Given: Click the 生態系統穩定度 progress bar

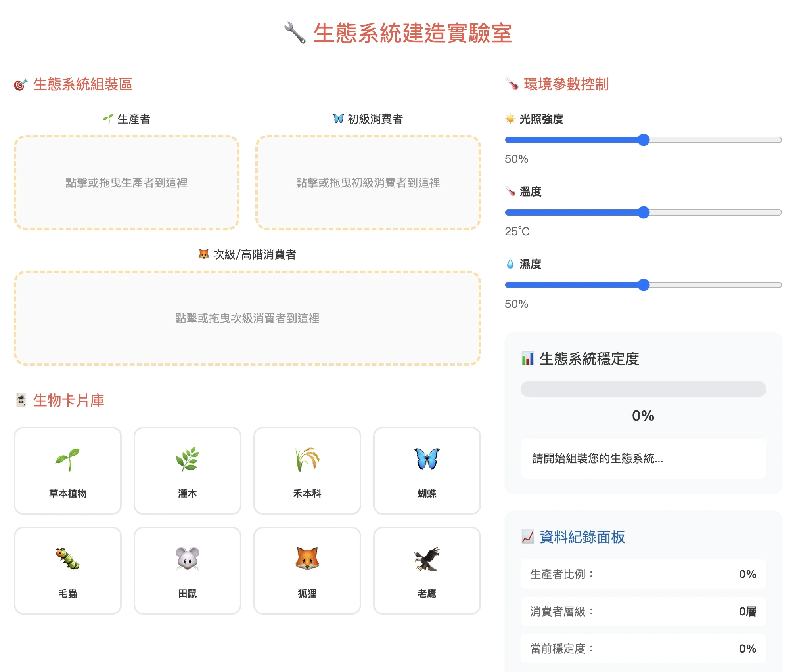Looking at the screenshot, I should 643,389.
